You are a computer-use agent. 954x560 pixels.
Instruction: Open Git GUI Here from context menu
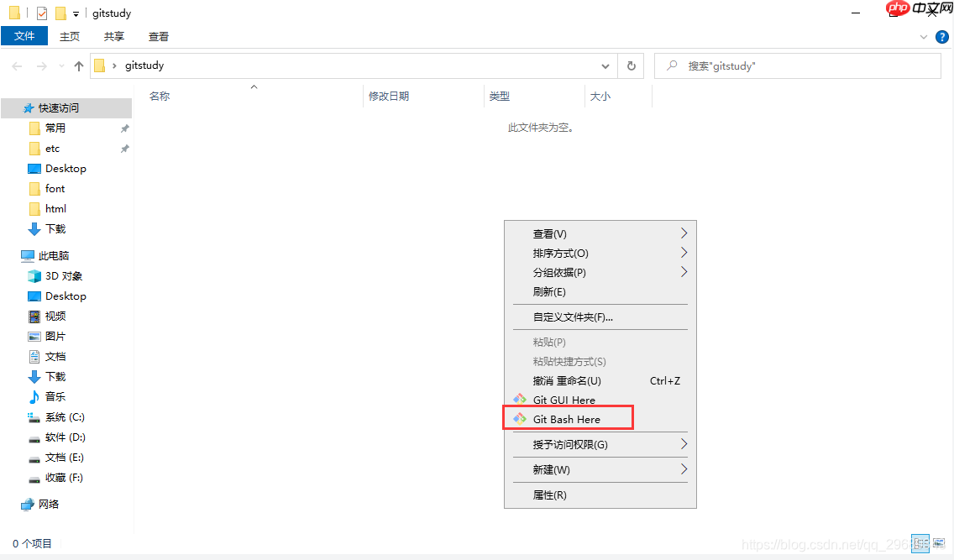click(600, 400)
